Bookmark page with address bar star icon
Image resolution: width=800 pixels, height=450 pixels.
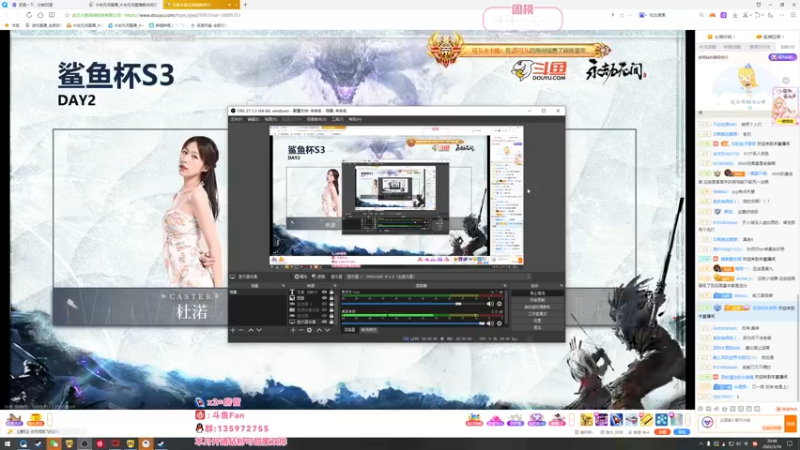click(x=67, y=15)
